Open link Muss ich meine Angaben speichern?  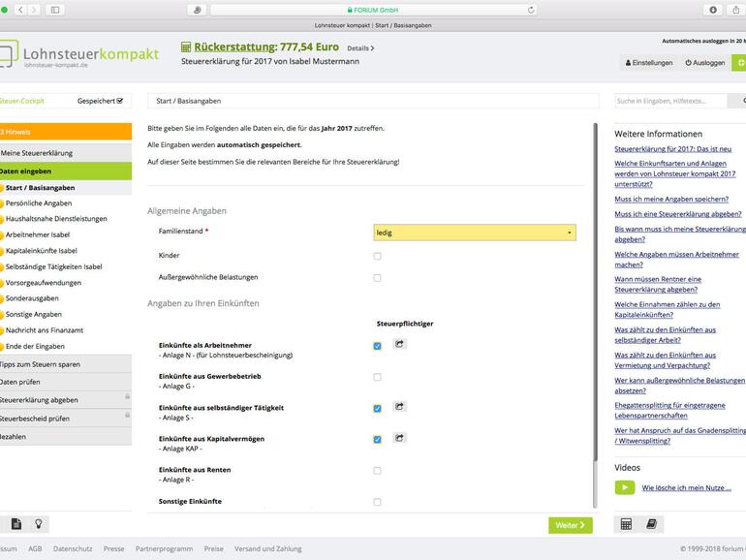671,199
